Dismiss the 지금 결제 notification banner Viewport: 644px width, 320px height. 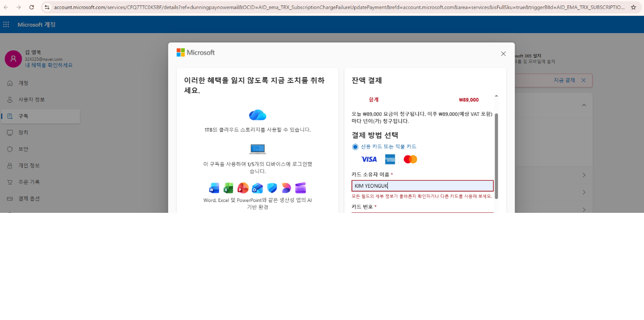[x=583, y=80]
